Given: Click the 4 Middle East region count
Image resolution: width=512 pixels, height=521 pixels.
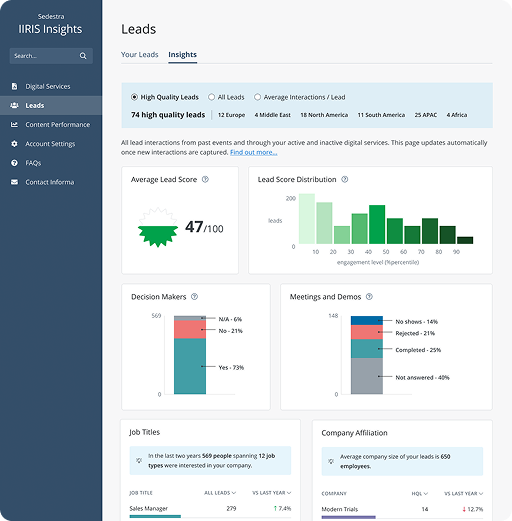Looking at the screenshot, I should click(272, 115).
